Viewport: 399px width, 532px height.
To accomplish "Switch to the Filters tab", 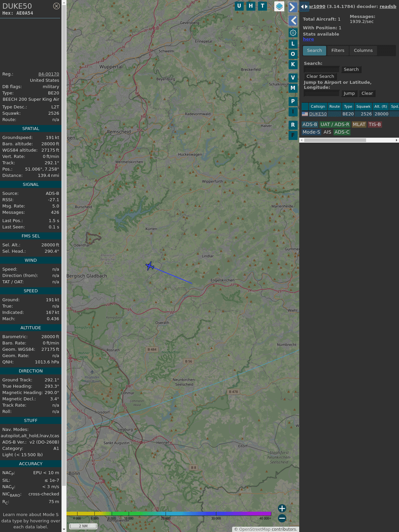I will click(x=338, y=51).
